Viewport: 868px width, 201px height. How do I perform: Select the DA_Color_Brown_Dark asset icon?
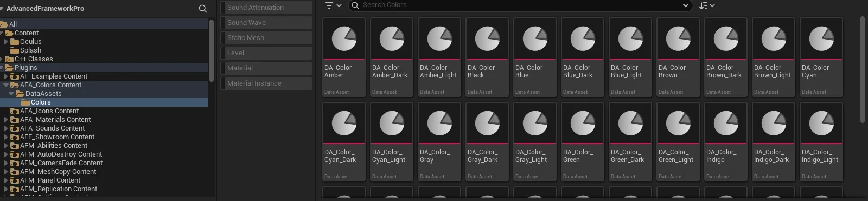click(x=726, y=39)
